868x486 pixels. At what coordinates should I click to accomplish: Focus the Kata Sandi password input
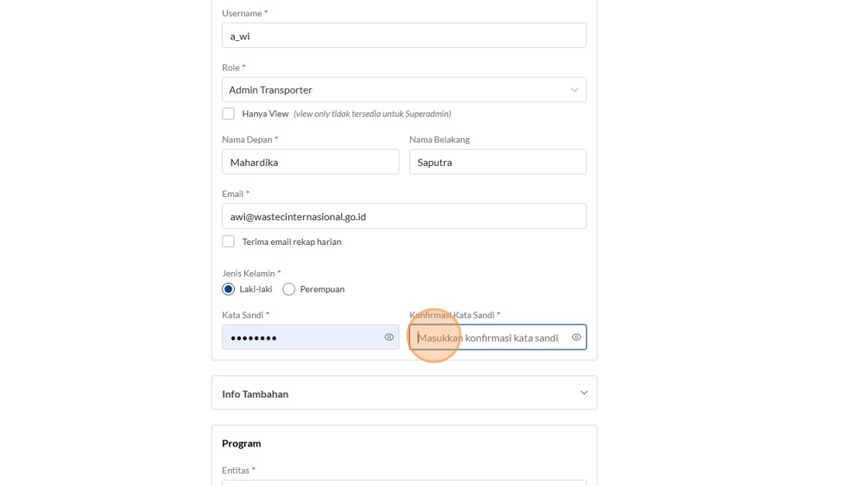pos(302,337)
